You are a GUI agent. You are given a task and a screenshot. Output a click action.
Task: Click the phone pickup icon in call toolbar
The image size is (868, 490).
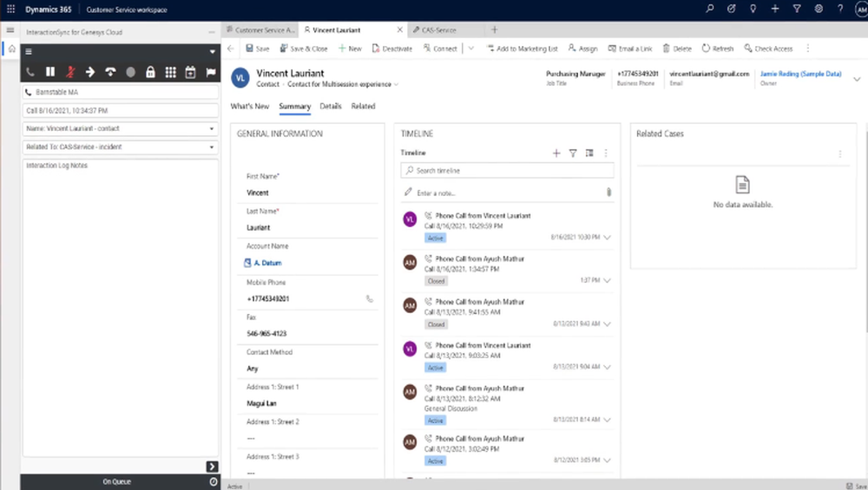tap(30, 72)
